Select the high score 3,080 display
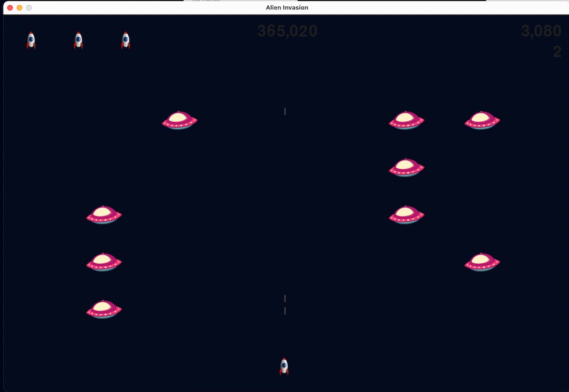The width and height of the screenshot is (569, 392). 541,31
